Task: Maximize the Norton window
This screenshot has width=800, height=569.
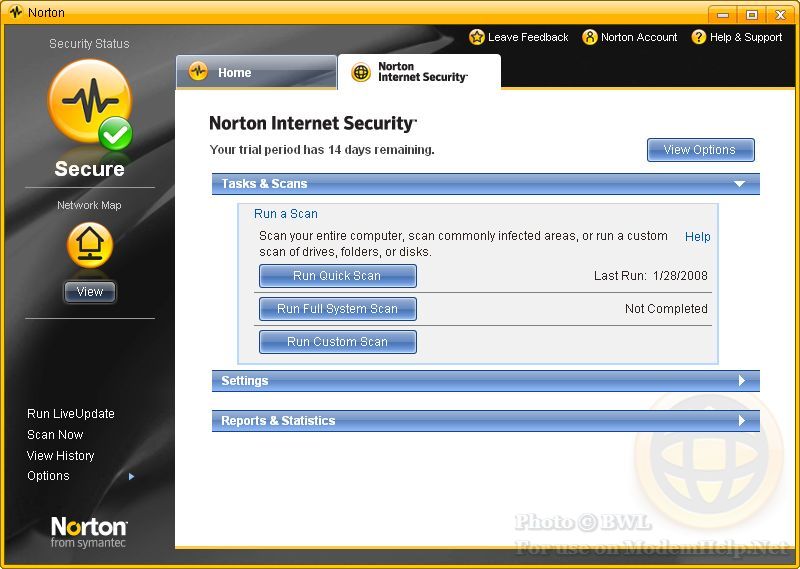Action: pyautogui.click(x=752, y=14)
